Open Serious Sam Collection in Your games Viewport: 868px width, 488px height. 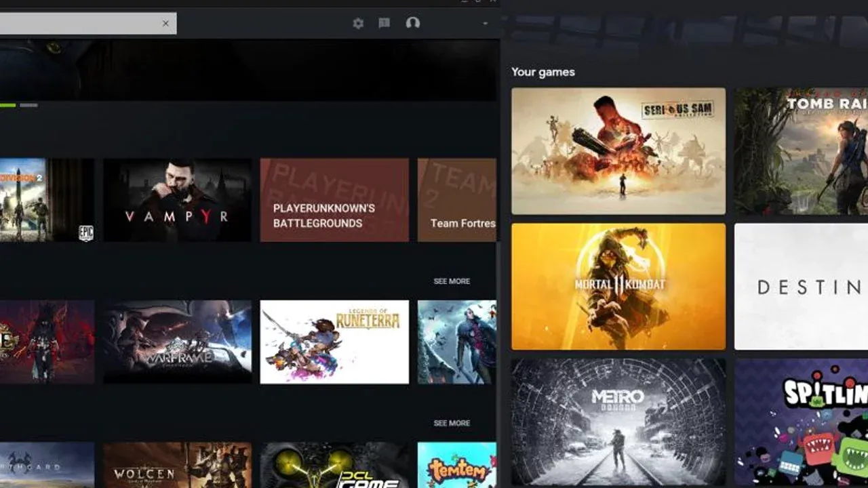tap(618, 151)
